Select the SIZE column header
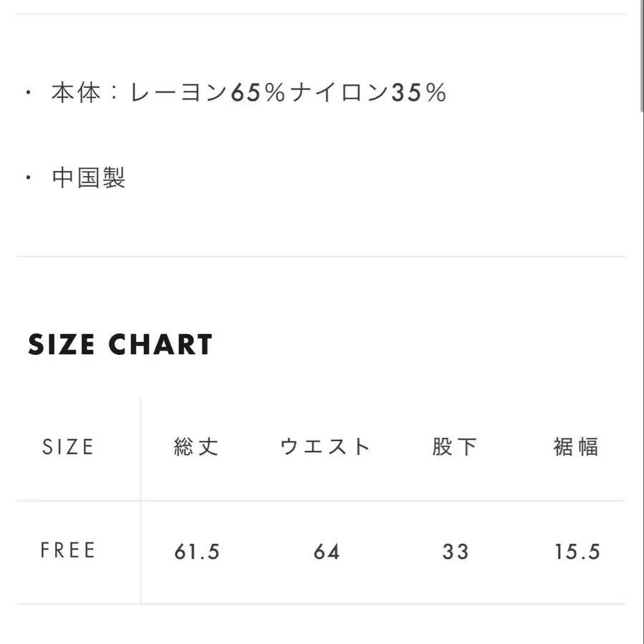This screenshot has height=644, width=644. (68, 447)
